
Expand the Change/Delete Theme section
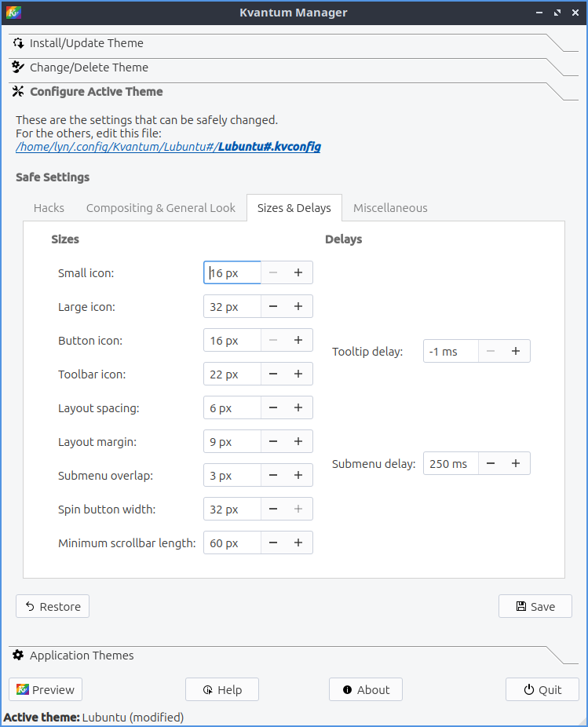[89, 68]
